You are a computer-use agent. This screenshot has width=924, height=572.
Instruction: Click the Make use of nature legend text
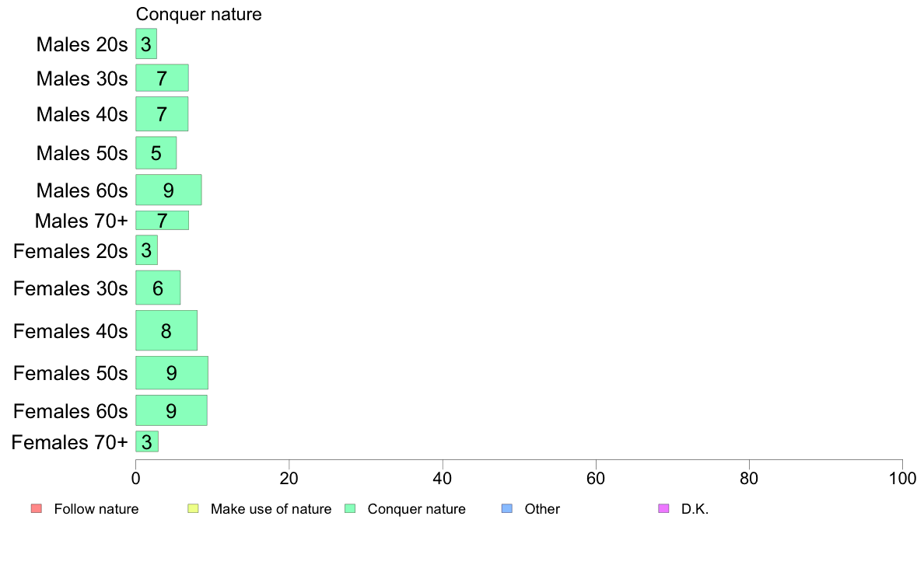coord(271,509)
